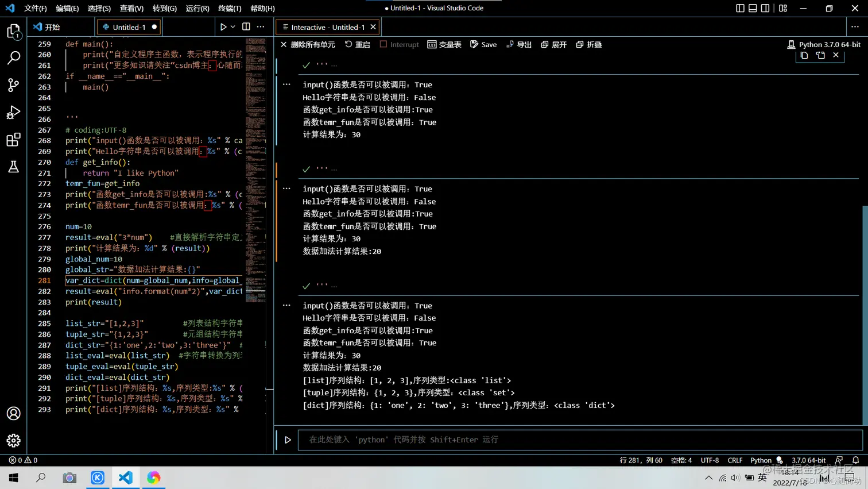This screenshot has height=489, width=868.
Task: Open the Run and Debug view
Action: tap(13, 112)
